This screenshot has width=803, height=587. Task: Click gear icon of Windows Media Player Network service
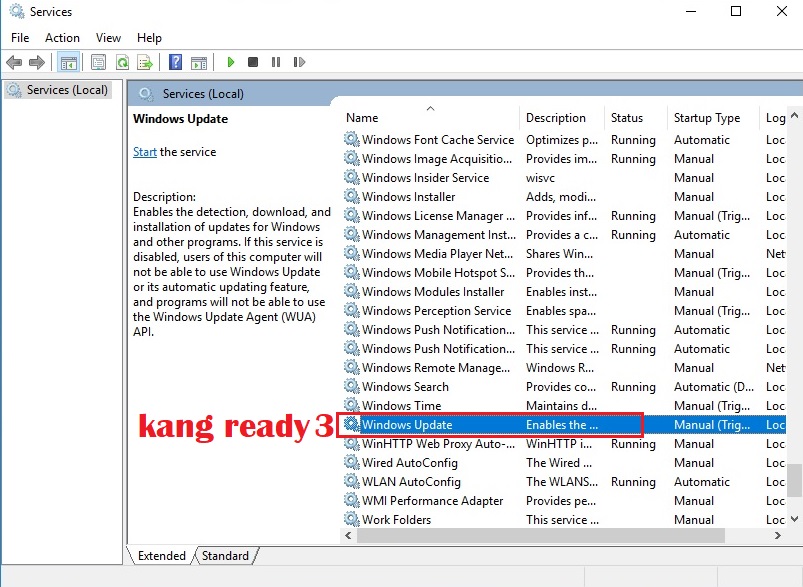351,253
